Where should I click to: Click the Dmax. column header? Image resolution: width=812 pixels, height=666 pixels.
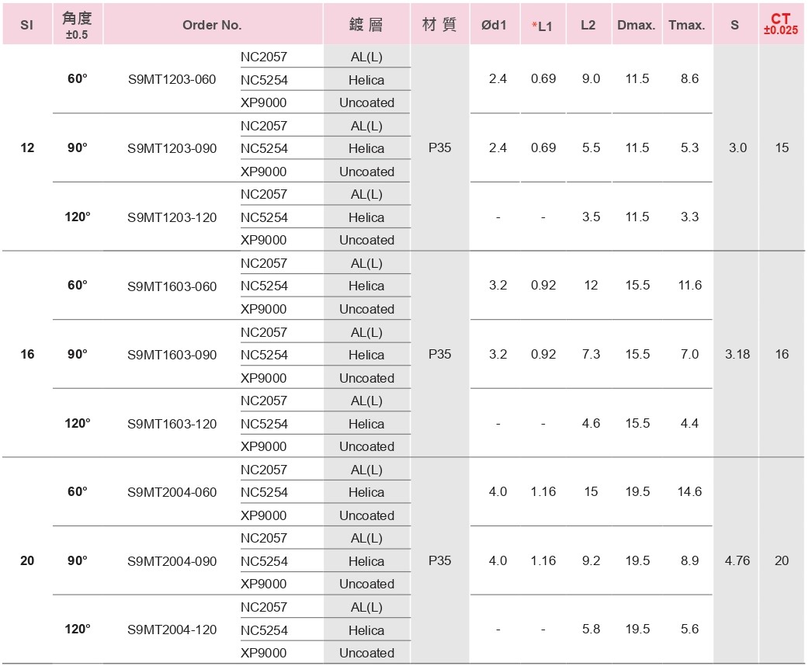pos(637,25)
